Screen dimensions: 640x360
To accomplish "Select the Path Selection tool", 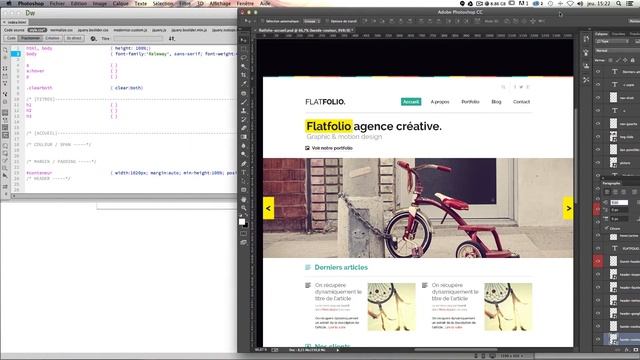I will (x=244, y=181).
